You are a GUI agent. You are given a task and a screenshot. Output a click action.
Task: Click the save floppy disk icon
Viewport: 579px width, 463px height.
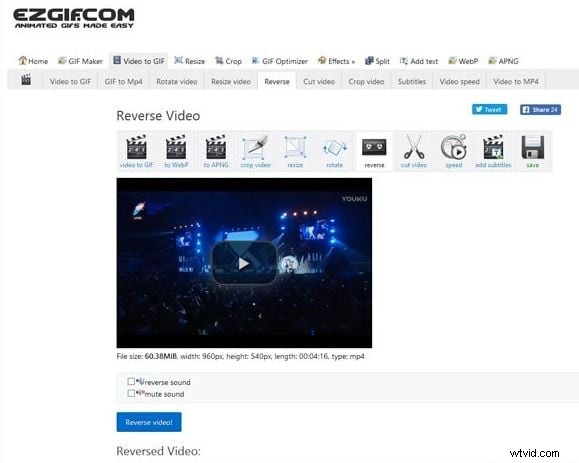[532, 151]
